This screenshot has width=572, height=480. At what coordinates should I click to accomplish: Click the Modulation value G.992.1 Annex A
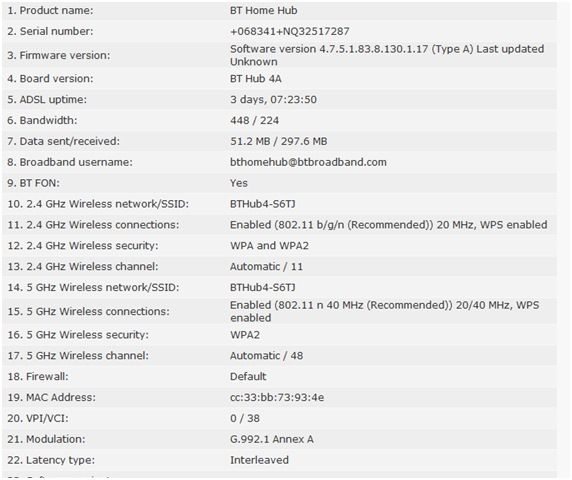click(x=272, y=439)
